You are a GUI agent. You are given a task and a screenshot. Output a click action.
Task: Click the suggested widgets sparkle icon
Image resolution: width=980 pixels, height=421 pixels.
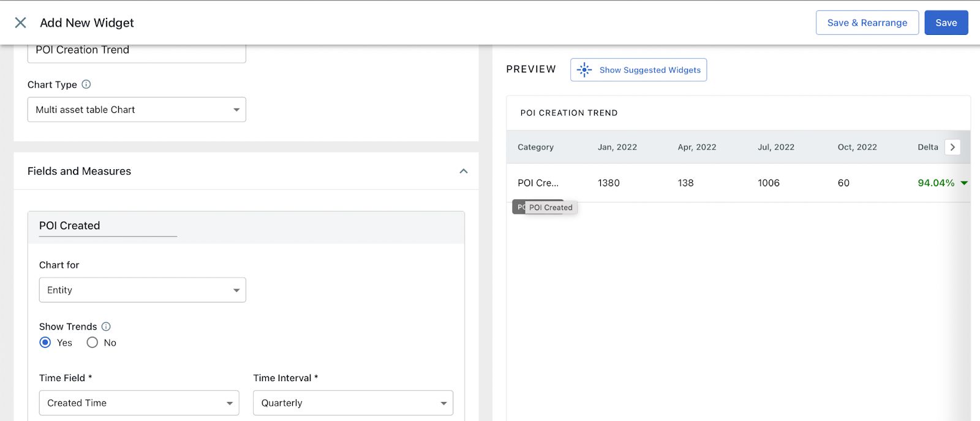pyautogui.click(x=584, y=70)
